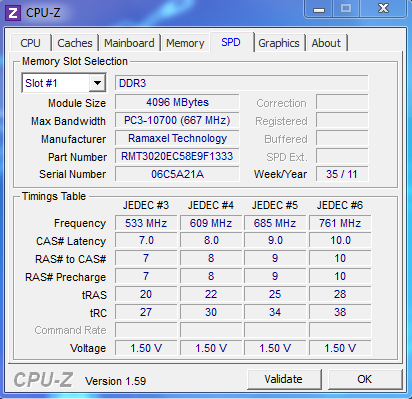Select the Max Bandwidth value PC3-10700 (667 MHz)
Viewport: 412px width, 399px height.
pyautogui.click(x=177, y=120)
